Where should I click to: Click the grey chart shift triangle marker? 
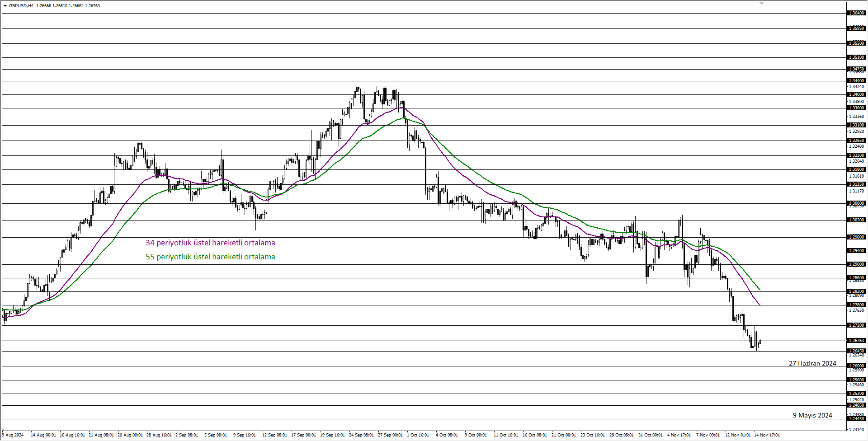[761, 3]
